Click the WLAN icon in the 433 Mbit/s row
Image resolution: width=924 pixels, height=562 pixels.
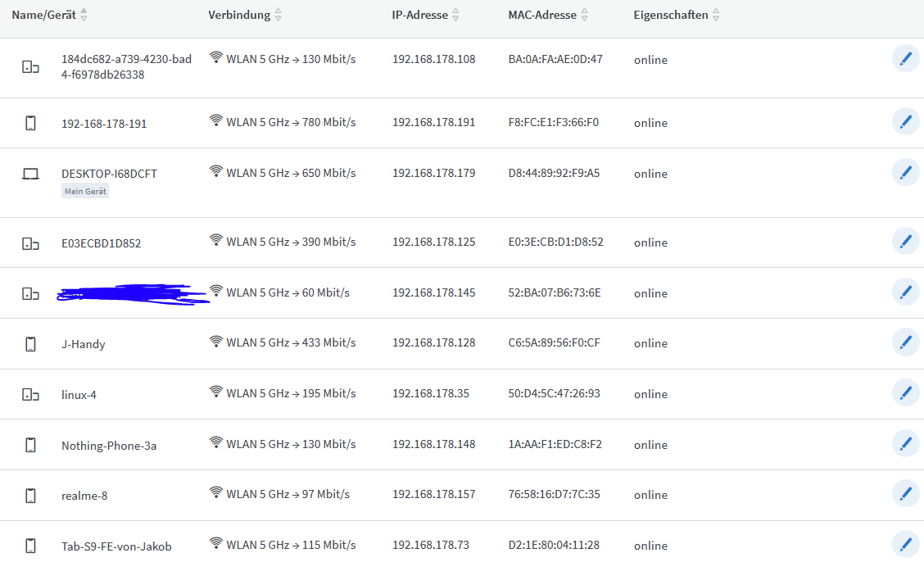(x=216, y=341)
